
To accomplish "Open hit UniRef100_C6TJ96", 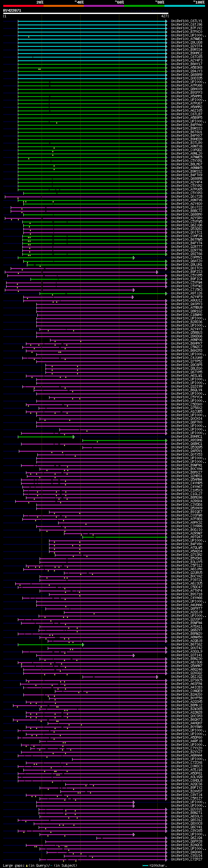I will (x=187, y=25).
